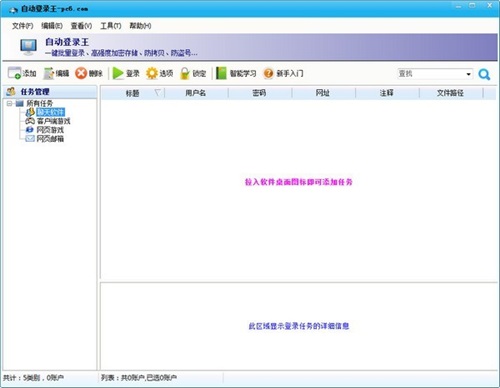Open 新手入门 help question icon
This screenshot has width=500, height=388.
point(268,73)
